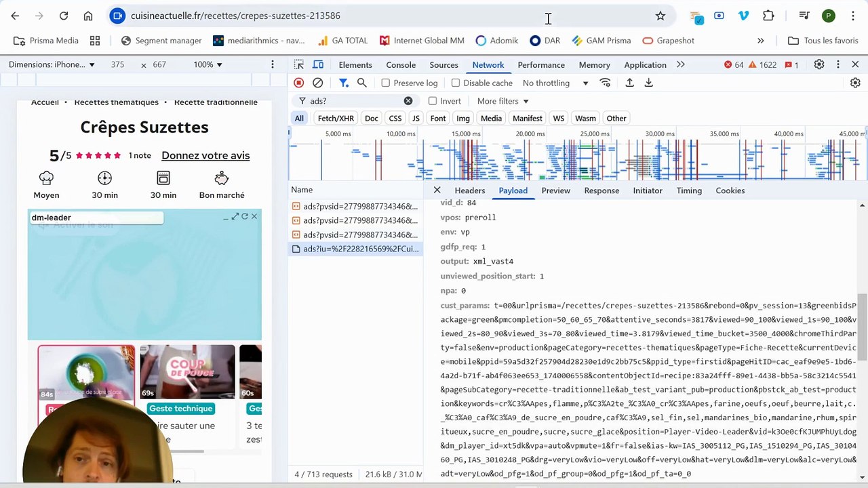Enable Preserve log checkbox
This screenshot has height=488, width=868.
tap(386, 83)
